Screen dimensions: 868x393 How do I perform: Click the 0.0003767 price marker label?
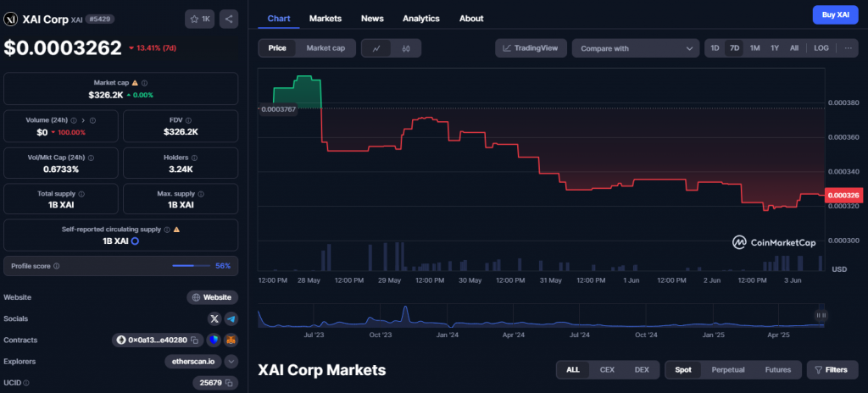[x=278, y=109]
